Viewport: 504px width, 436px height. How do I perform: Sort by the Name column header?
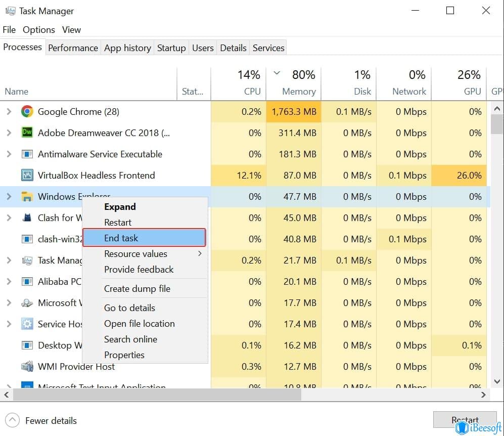[88, 83]
